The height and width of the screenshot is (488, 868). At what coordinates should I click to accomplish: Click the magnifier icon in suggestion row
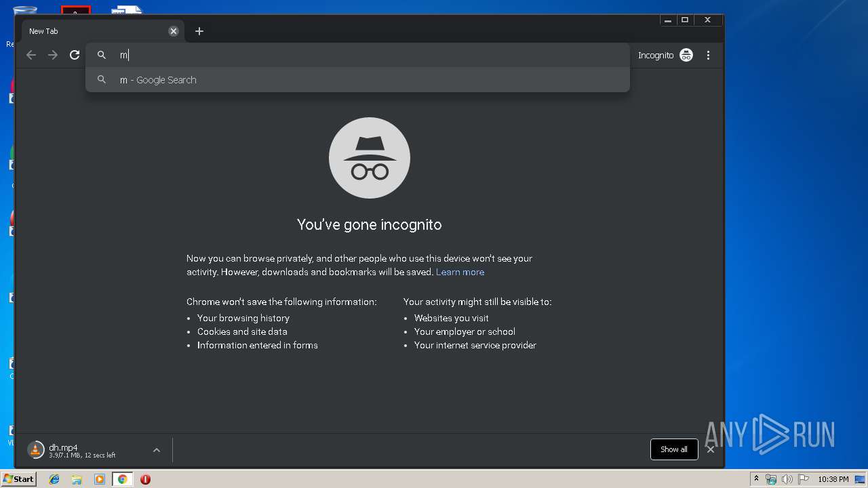point(102,80)
